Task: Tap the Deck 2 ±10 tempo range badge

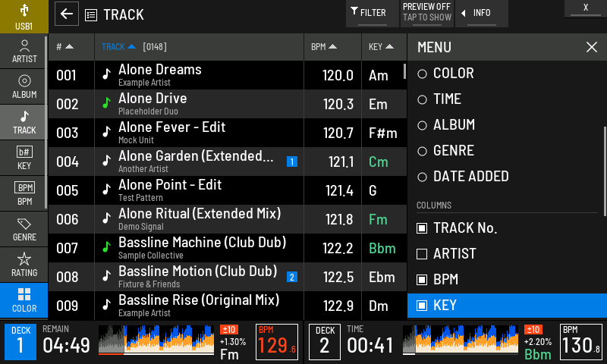Action: 533,330
